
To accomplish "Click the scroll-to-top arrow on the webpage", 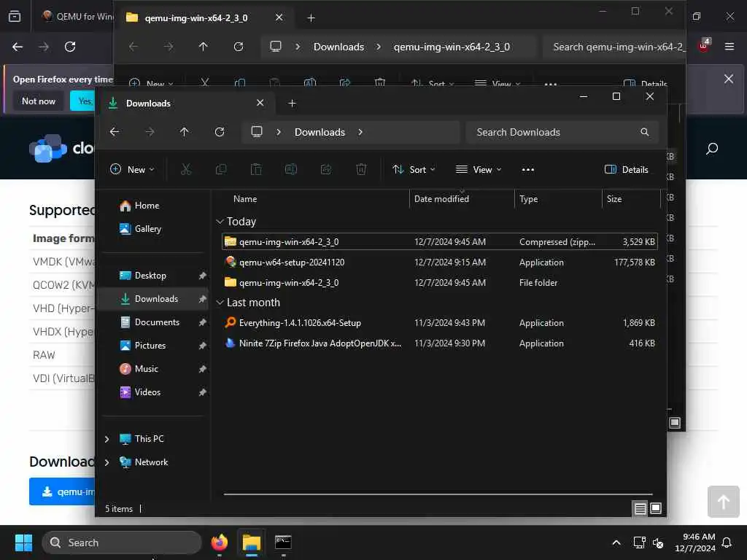I will (x=724, y=502).
